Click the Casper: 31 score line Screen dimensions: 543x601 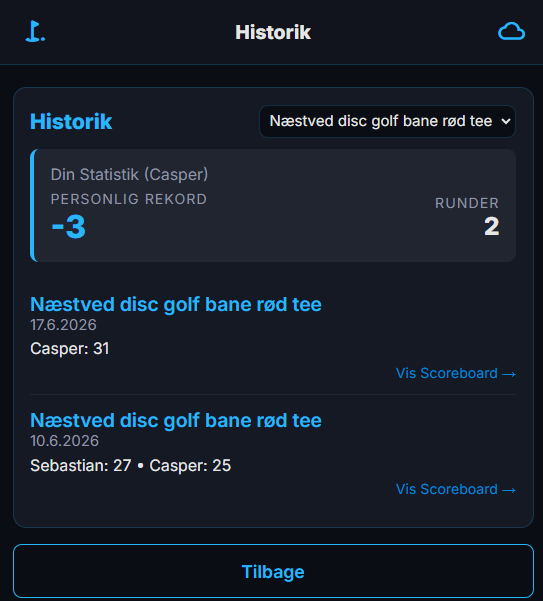[x=70, y=349]
